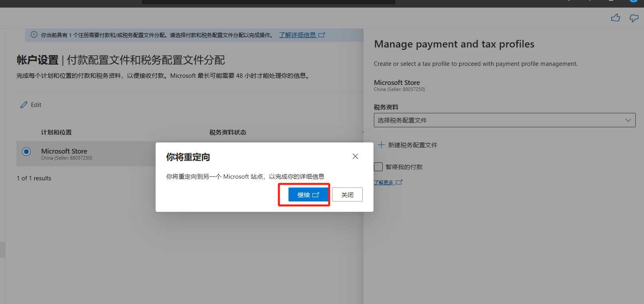Click the 税务资料状态 column header
Image resolution: width=644 pixels, height=304 pixels.
(x=228, y=132)
